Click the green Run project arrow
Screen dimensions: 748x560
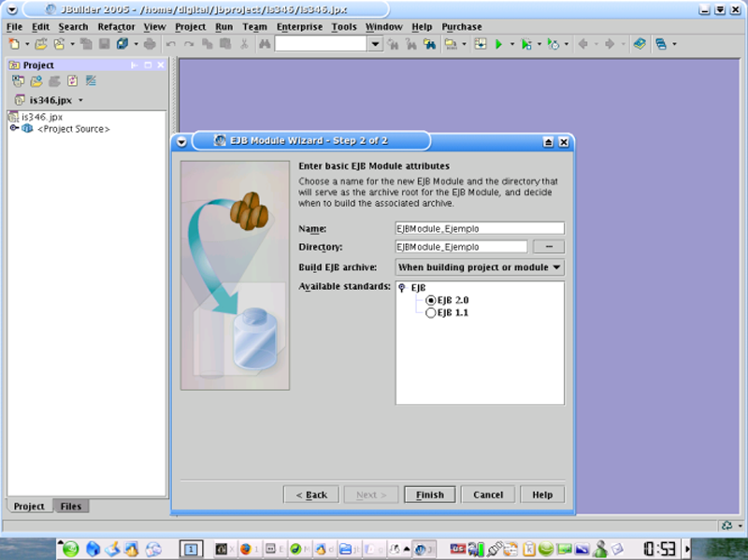499,44
